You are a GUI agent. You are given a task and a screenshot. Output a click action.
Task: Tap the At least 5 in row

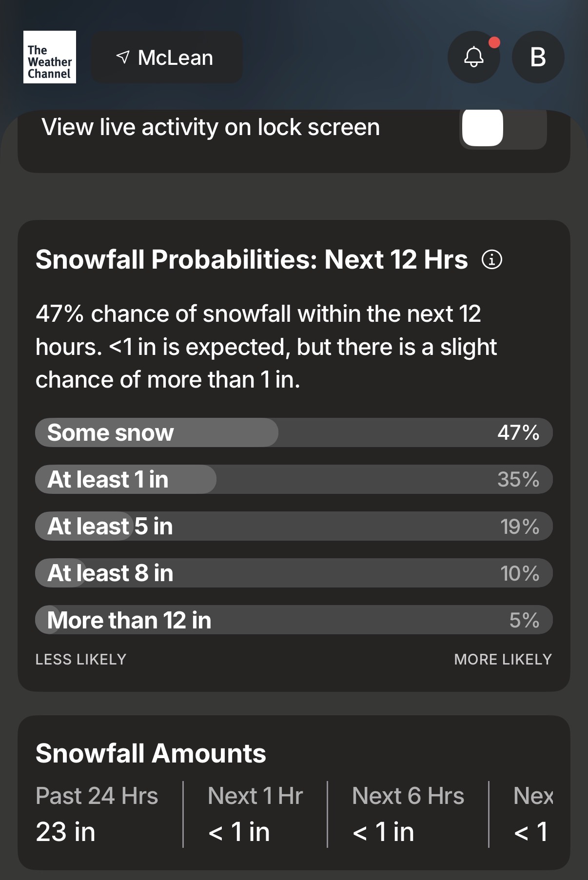[294, 526]
